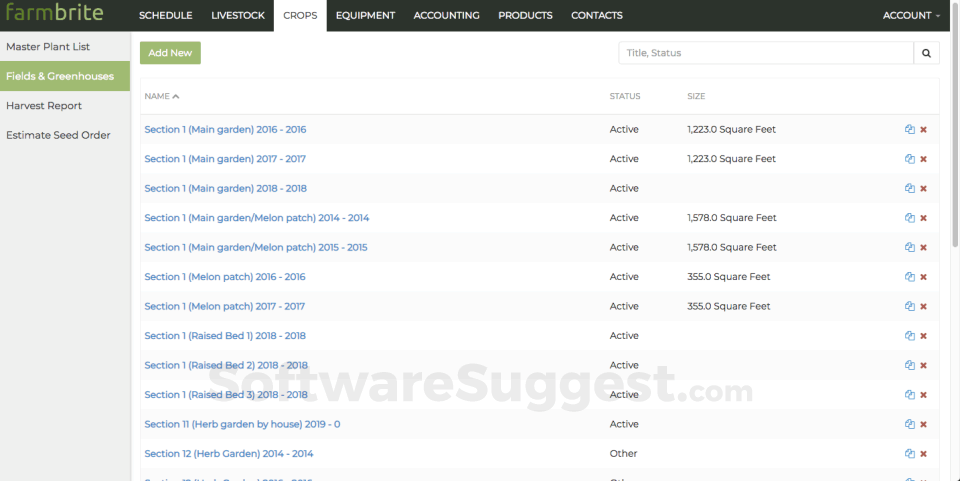Image resolution: width=960 pixels, height=481 pixels.
Task: Delete Main garden/Melon patch 2014 - 2014 row
Action: [x=923, y=218]
